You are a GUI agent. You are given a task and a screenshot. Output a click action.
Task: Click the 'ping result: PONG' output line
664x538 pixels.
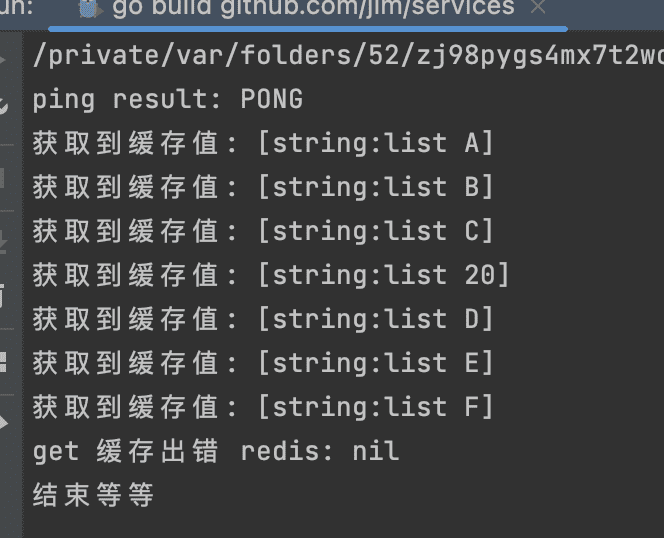tap(168, 100)
